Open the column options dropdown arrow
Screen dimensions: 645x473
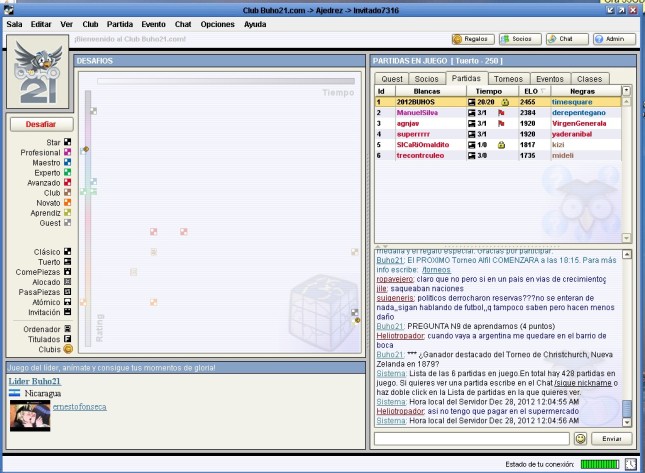coord(626,90)
